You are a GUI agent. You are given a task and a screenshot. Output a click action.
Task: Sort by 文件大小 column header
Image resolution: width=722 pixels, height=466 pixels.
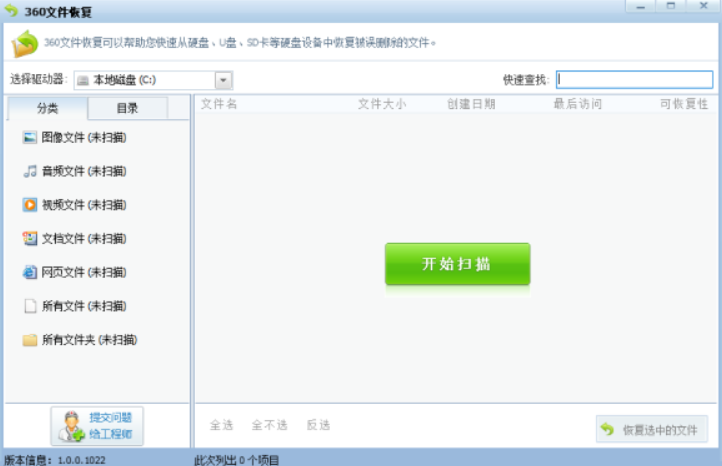pyautogui.click(x=382, y=104)
